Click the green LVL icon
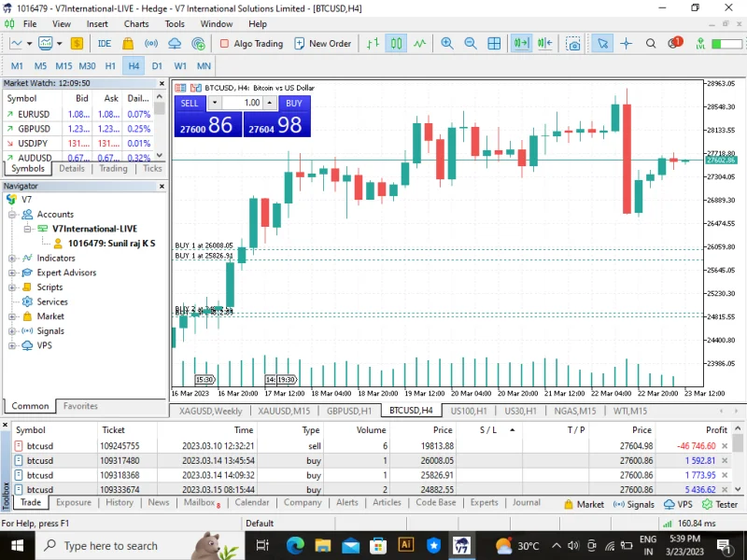 (700, 43)
